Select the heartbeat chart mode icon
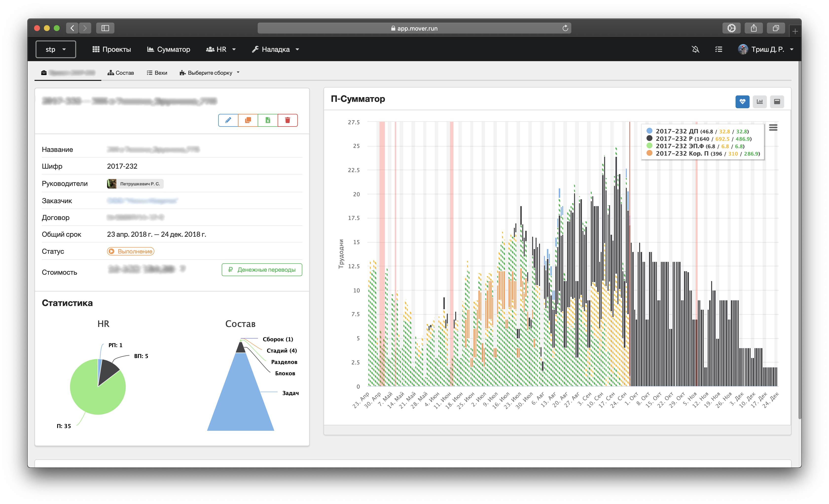Image resolution: width=829 pixels, height=504 pixels. click(x=742, y=102)
